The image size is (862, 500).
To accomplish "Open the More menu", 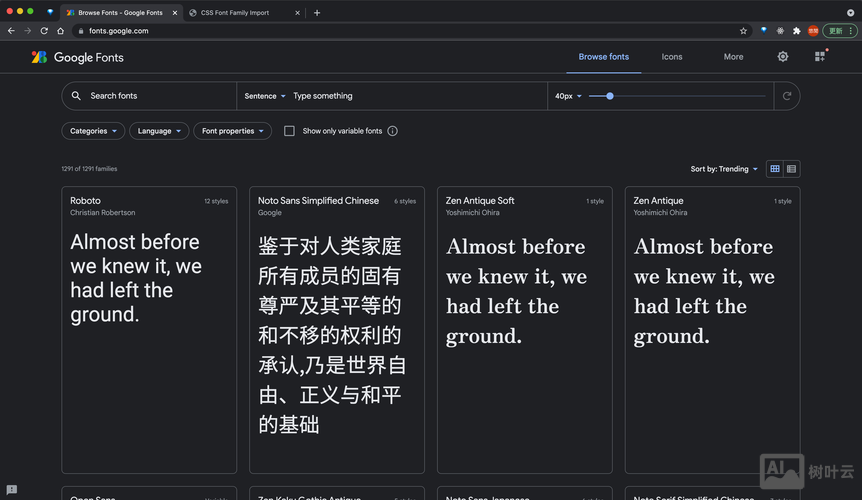I will [x=733, y=57].
